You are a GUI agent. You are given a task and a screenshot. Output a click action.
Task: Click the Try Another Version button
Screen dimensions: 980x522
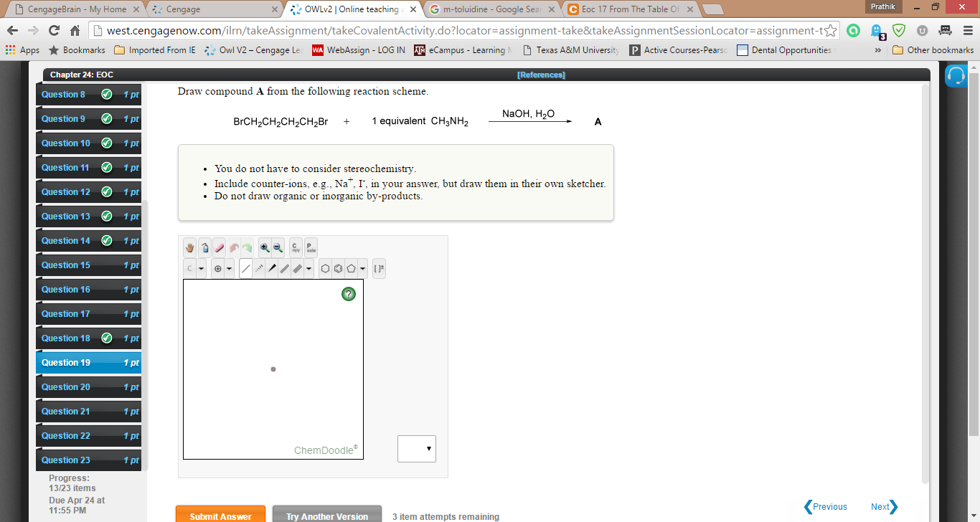[326, 516]
